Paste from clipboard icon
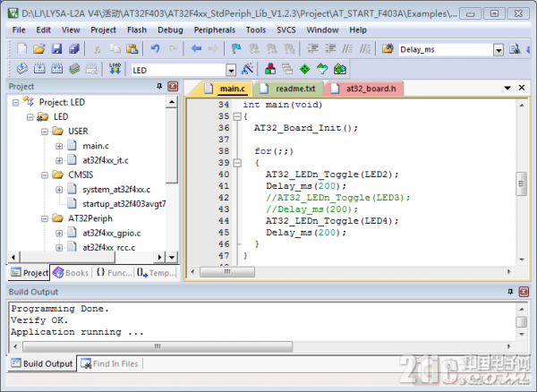This screenshot has width=537, height=392. pyautogui.click(x=132, y=49)
